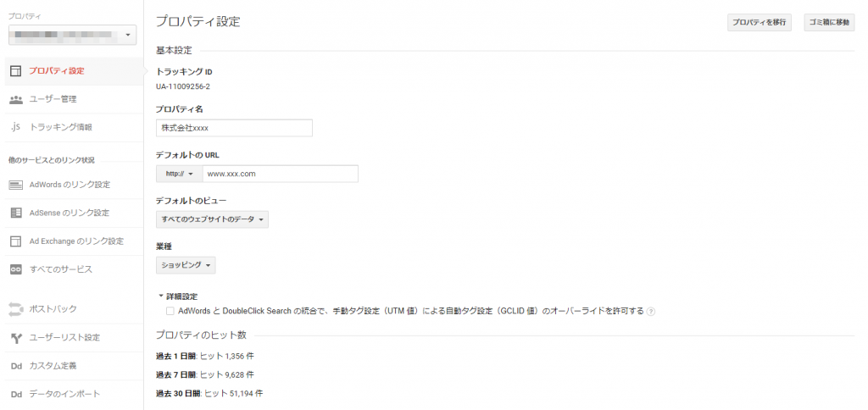This screenshot has width=868, height=410.
Task: Click the ゴミ箱に移動 button
Action: click(830, 23)
